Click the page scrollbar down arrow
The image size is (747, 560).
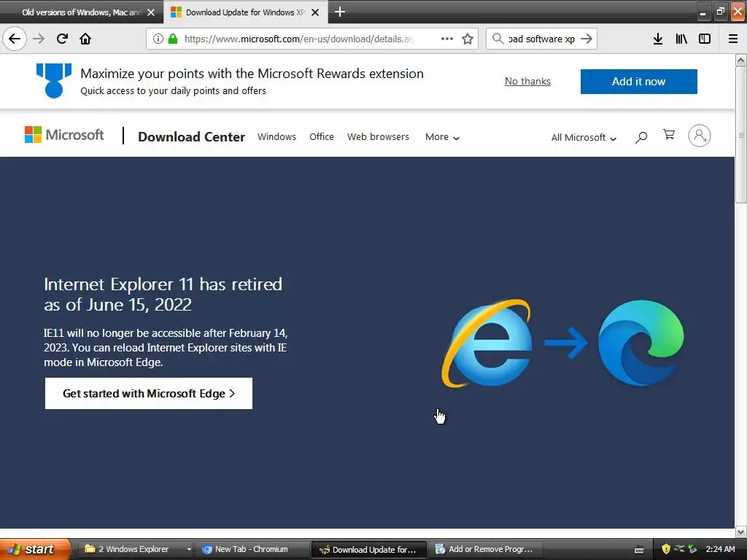point(740,532)
